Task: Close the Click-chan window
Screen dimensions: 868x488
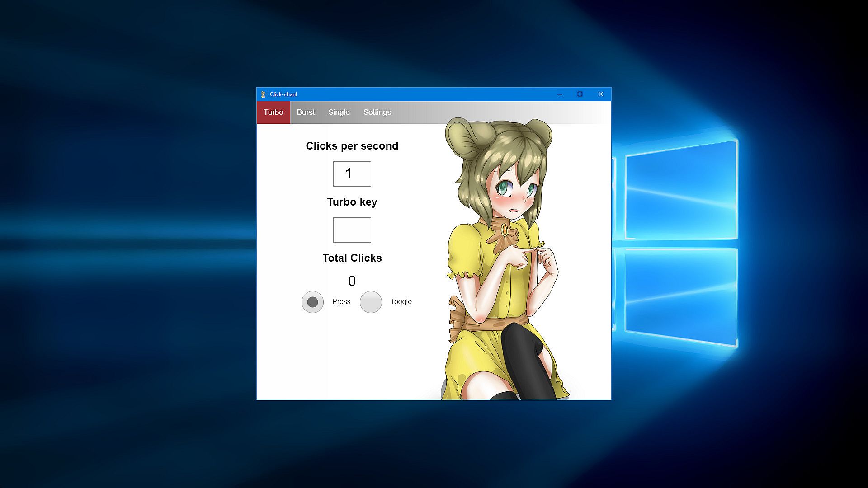Action: [x=601, y=94]
